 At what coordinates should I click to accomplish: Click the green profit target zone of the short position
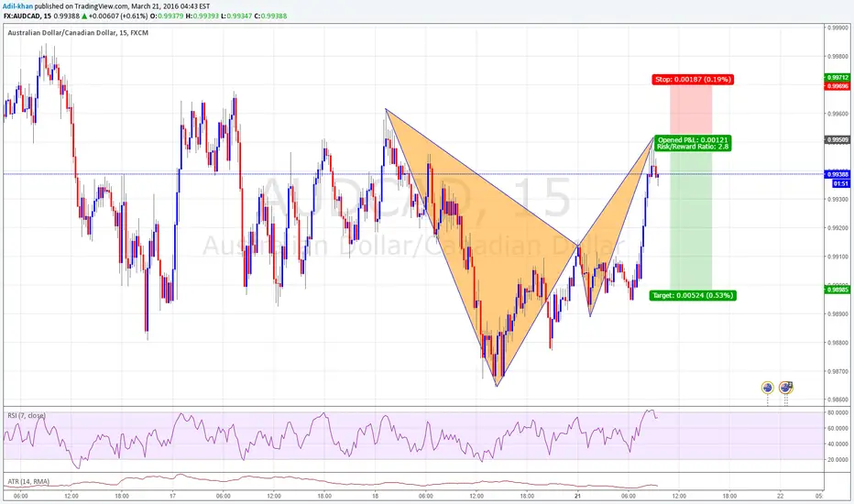(691, 221)
